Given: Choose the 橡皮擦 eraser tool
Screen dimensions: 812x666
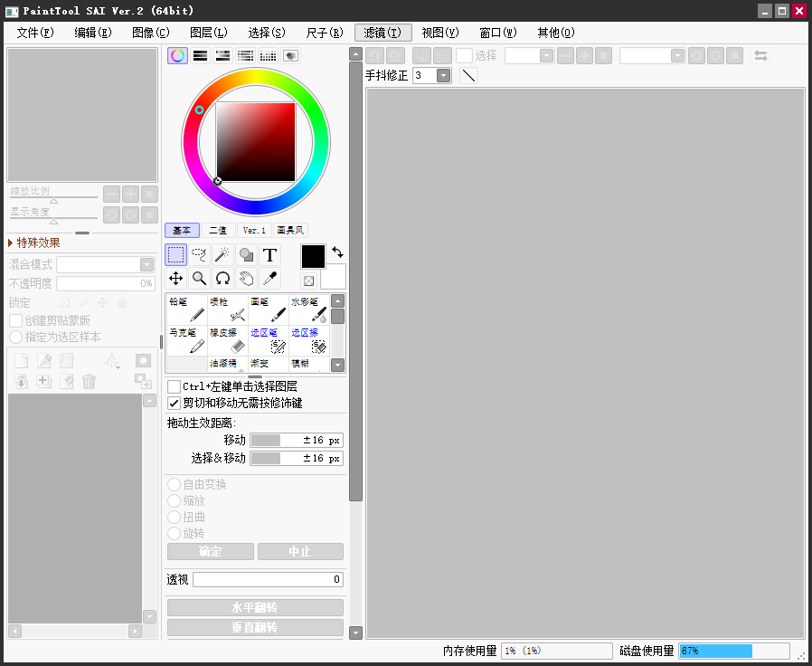Looking at the screenshot, I should coord(228,340).
